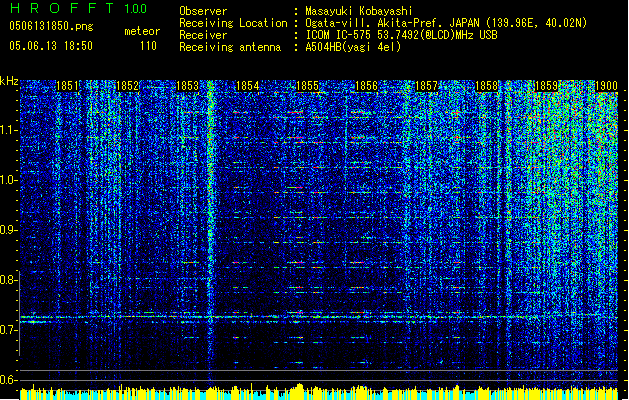629x400 pixels.
Task: Click the 1.0 kHz axis label
Action: tap(8, 180)
